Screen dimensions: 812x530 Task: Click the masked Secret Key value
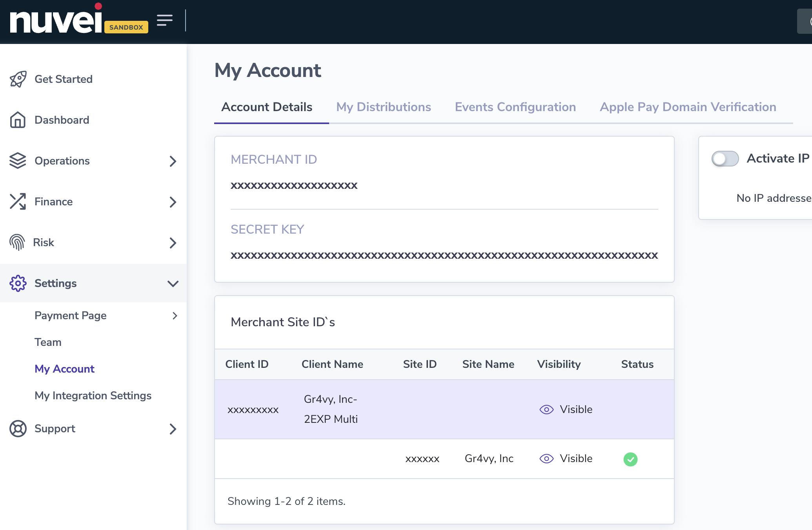click(444, 255)
